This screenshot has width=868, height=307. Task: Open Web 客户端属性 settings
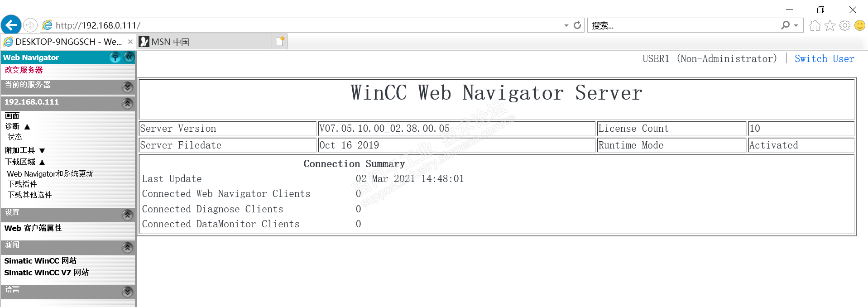(33, 228)
